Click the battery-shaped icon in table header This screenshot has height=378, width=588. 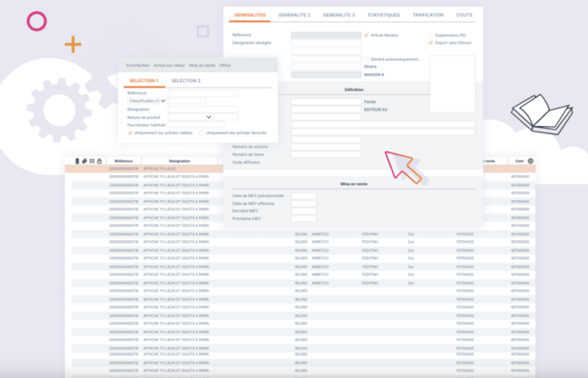[77, 161]
